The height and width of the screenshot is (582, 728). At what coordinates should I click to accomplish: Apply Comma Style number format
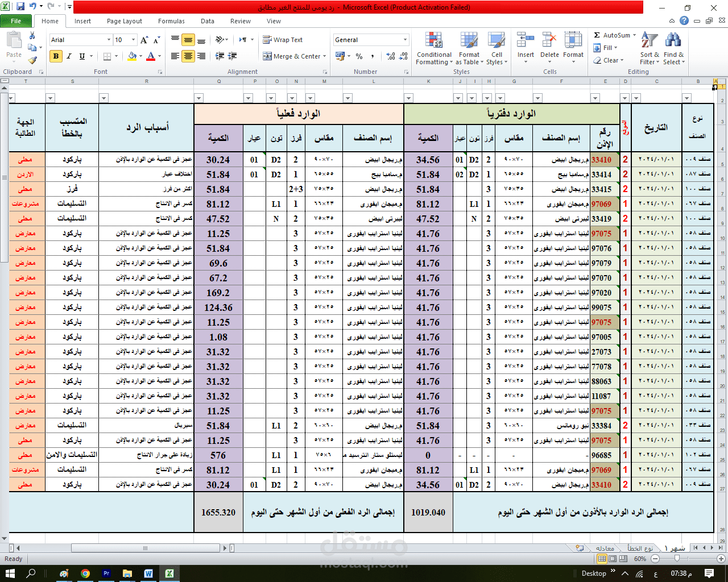click(x=373, y=56)
